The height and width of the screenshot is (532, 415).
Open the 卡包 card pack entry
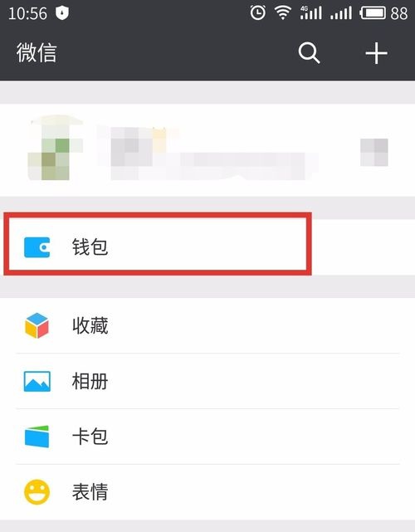click(x=207, y=437)
